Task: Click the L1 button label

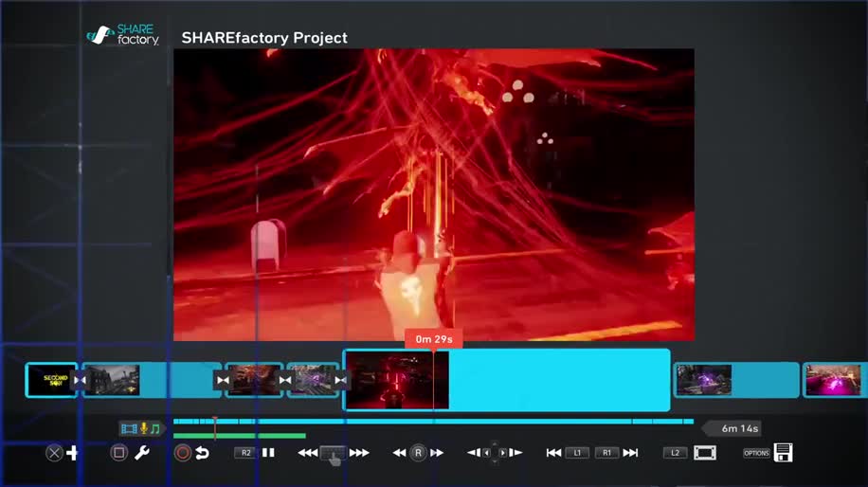Action: point(577,453)
